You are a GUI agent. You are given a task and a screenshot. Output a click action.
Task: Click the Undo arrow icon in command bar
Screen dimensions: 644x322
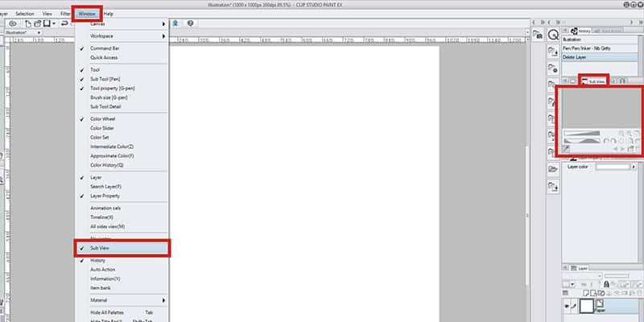(x=64, y=24)
